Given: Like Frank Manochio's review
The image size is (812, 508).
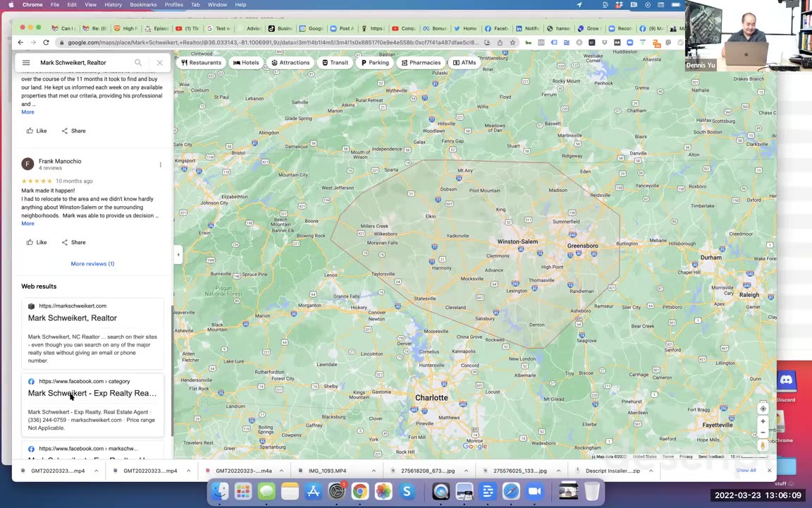Looking at the screenshot, I should (x=37, y=242).
